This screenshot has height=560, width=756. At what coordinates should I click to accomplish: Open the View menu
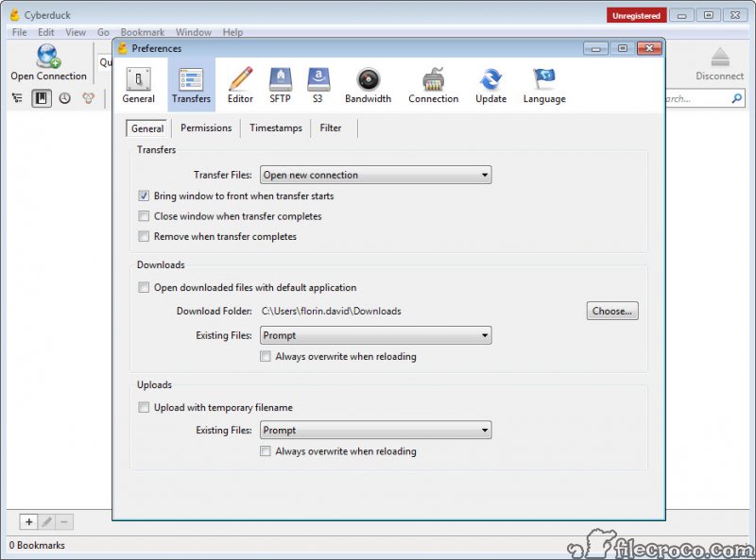coord(76,32)
